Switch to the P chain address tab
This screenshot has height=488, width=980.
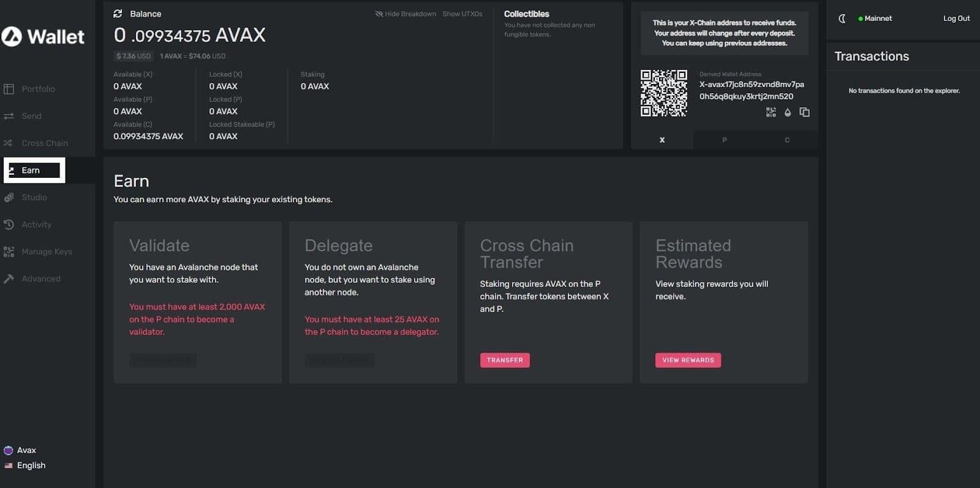(x=725, y=140)
